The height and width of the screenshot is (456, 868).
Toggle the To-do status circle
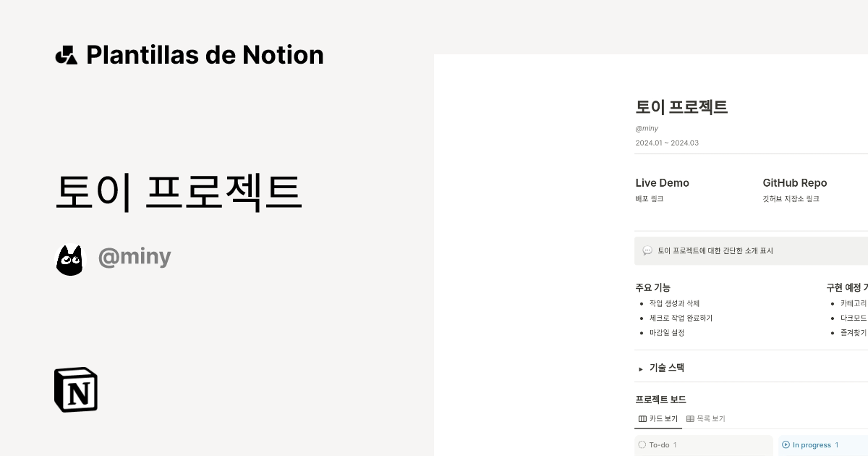pyautogui.click(x=642, y=445)
